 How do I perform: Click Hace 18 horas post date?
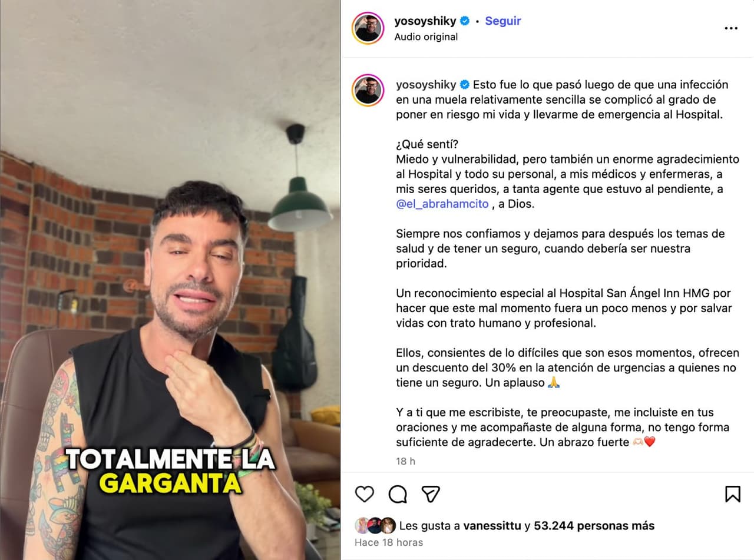(x=389, y=542)
